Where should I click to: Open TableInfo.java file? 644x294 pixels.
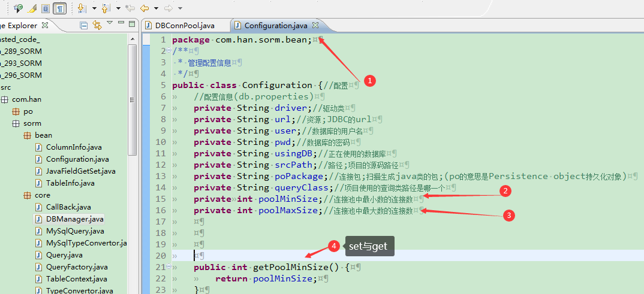pyautogui.click(x=70, y=183)
